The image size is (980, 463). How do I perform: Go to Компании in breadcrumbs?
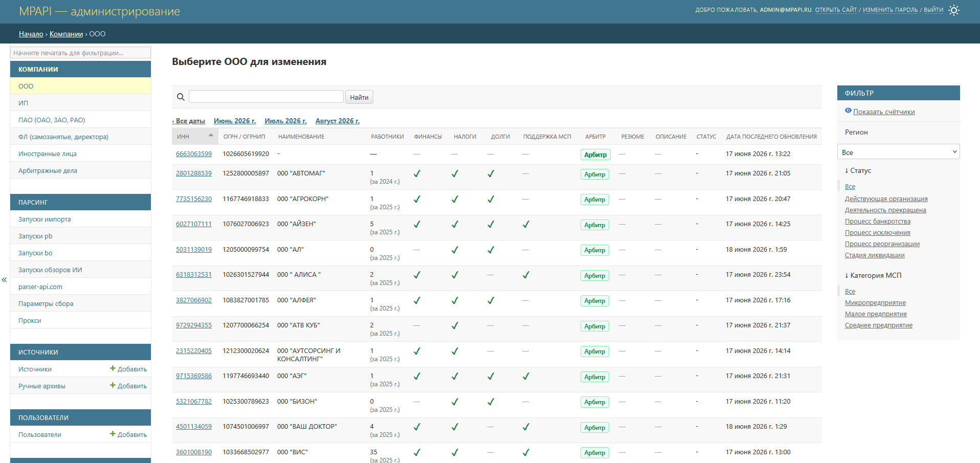click(x=66, y=34)
